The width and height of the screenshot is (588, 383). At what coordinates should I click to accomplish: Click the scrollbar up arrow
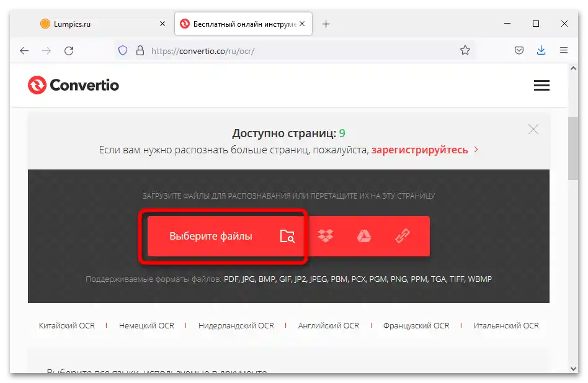(x=573, y=68)
